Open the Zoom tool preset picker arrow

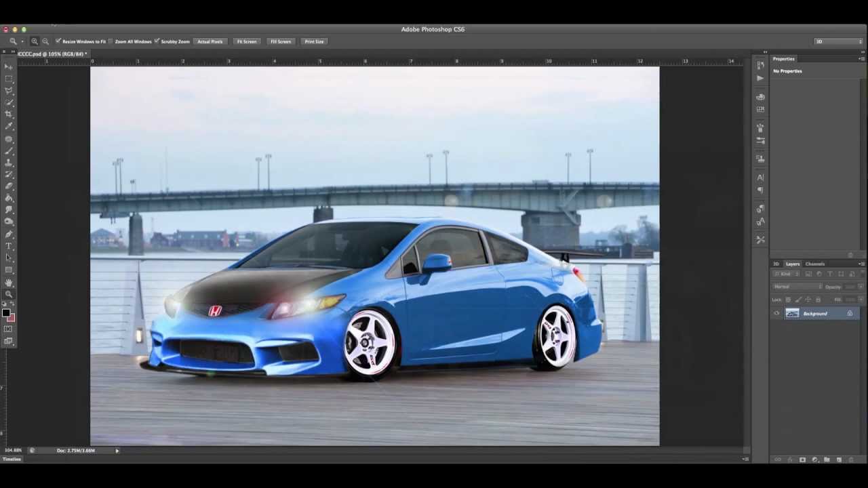tap(22, 41)
